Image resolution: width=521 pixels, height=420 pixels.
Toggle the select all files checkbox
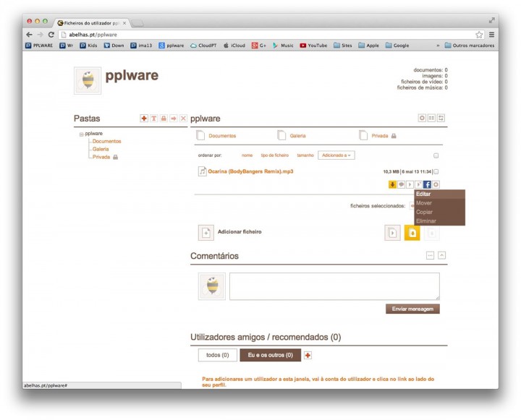click(436, 155)
